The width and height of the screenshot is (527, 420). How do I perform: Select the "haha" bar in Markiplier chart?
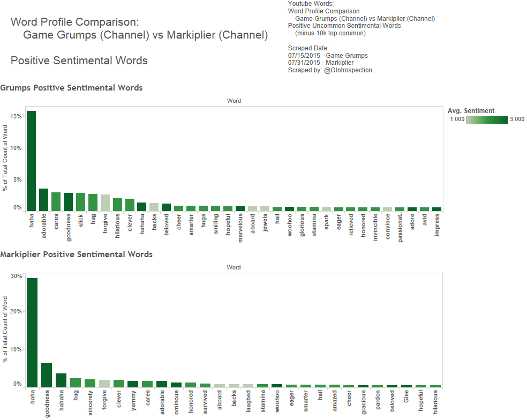click(32, 332)
